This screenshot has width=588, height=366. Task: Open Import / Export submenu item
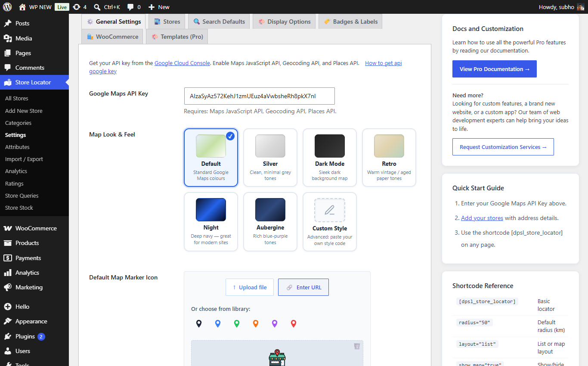[x=24, y=159]
